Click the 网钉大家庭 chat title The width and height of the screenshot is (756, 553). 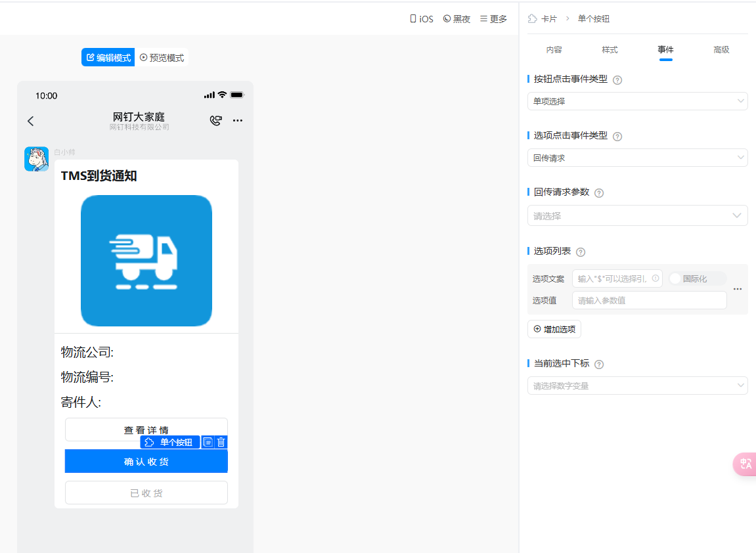(139, 117)
